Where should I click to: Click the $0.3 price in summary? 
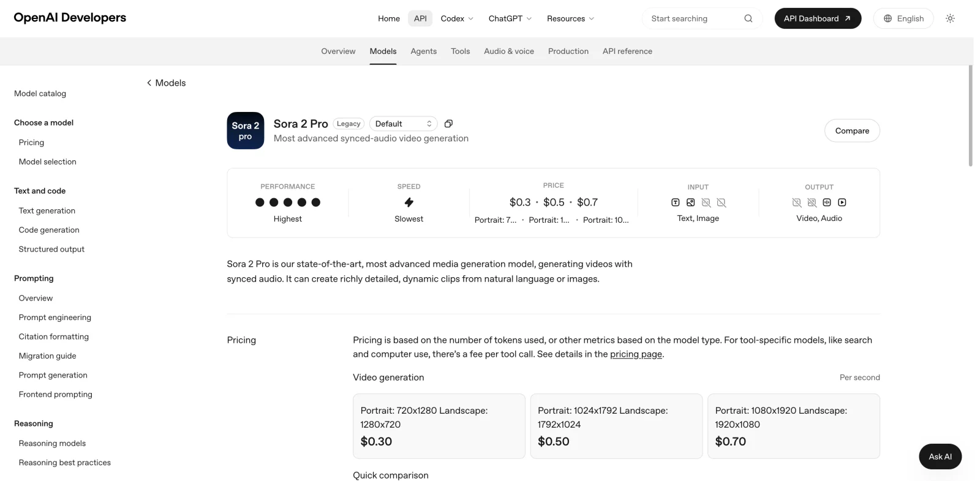click(520, 203)
